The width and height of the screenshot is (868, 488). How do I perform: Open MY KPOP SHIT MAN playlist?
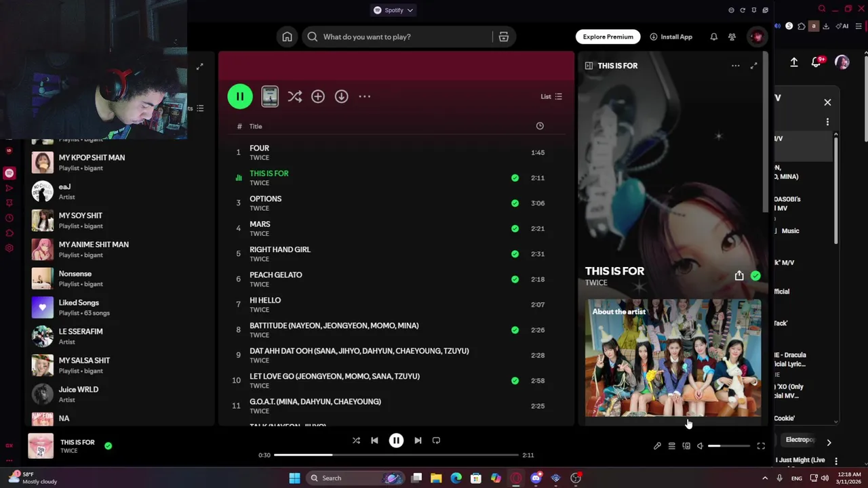coord(119,162)
